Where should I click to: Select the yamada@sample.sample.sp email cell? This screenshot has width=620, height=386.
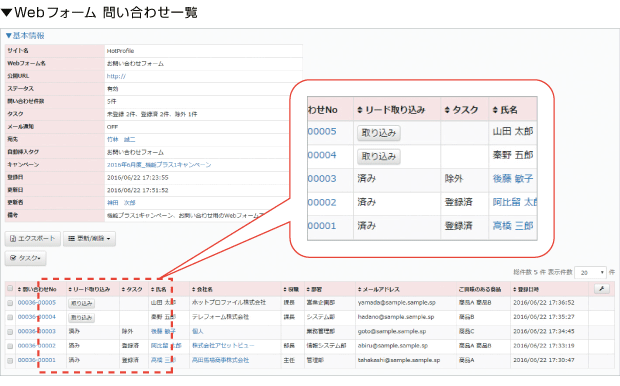[397, 303]
